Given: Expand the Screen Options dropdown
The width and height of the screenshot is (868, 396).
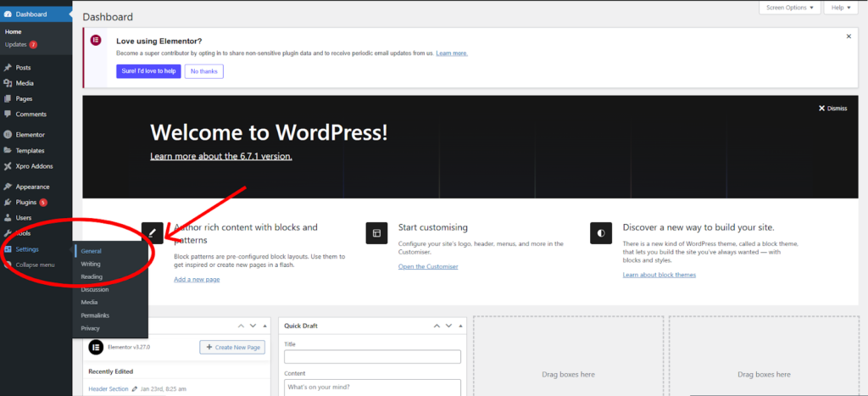Looking at the screenshot, I should [x=790, y=8].
